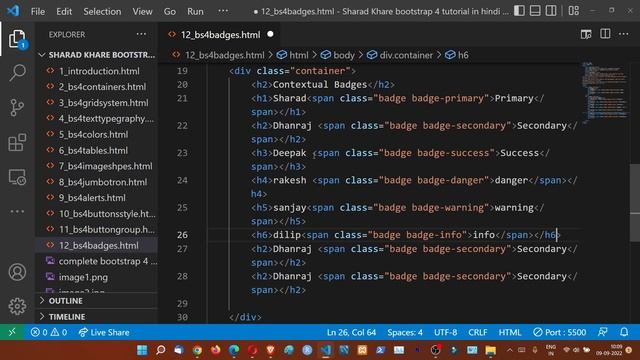Image resolution: width=640 pixels, height=360 pixels.
Task: Select the 12_bs4badges.html editor tab
Action: tap(220, 35)
